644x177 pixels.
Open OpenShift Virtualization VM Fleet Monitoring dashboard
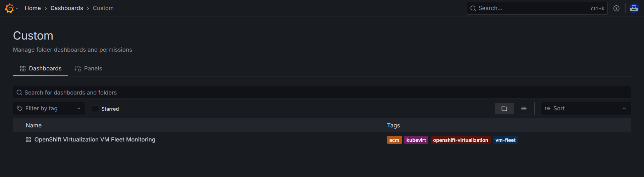click(x=95, y=140)
